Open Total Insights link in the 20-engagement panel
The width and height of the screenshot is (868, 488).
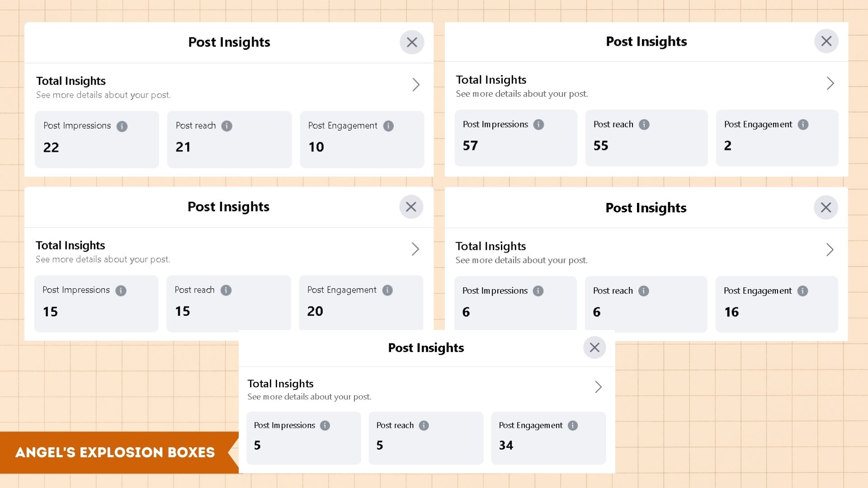pos(415,249)
